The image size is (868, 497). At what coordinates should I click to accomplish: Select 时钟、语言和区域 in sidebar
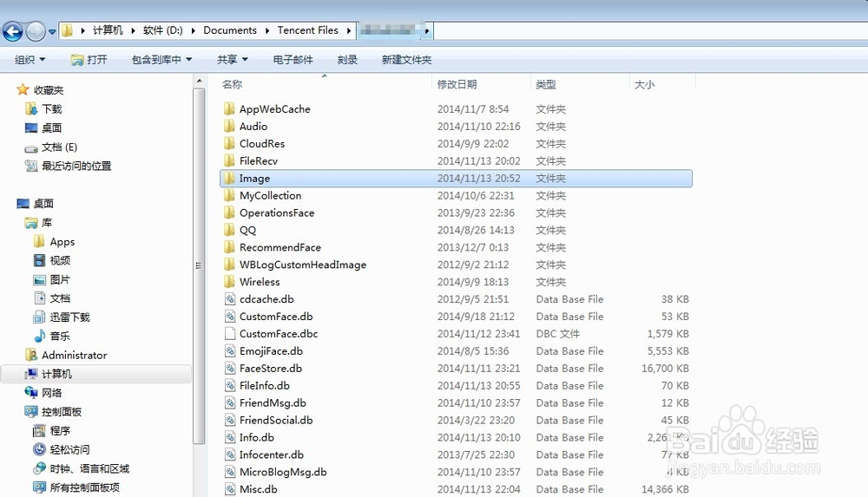pyautogui.click(x=82, y=468)
